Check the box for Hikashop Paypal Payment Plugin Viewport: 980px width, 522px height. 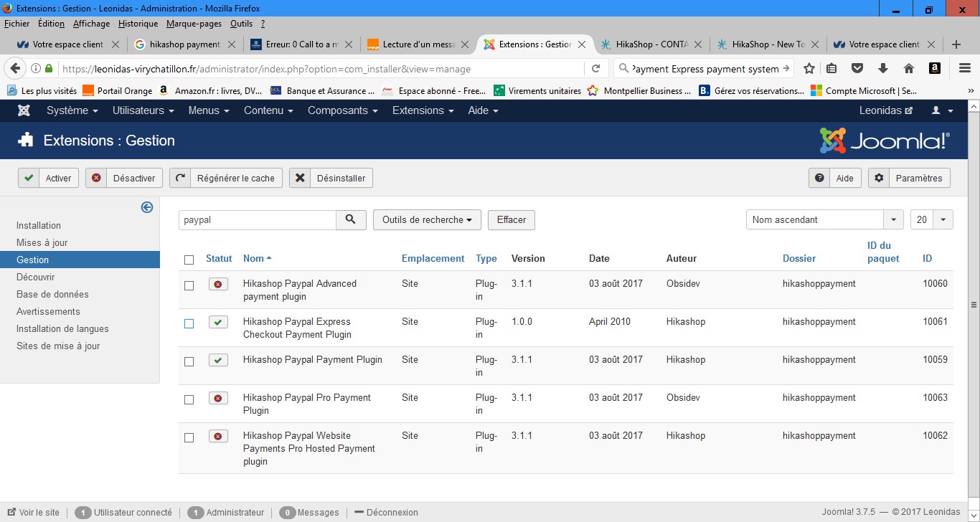[x=189, y=361]
